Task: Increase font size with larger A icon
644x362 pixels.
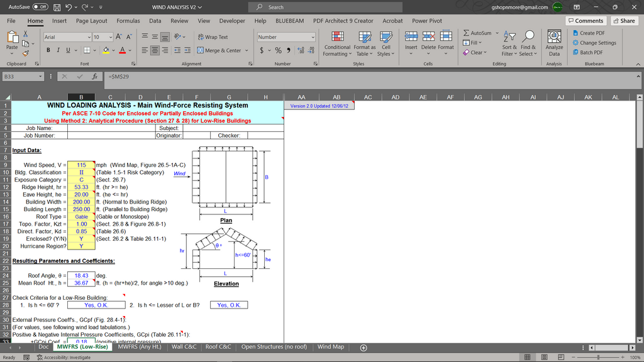Action: coord(119,37)
